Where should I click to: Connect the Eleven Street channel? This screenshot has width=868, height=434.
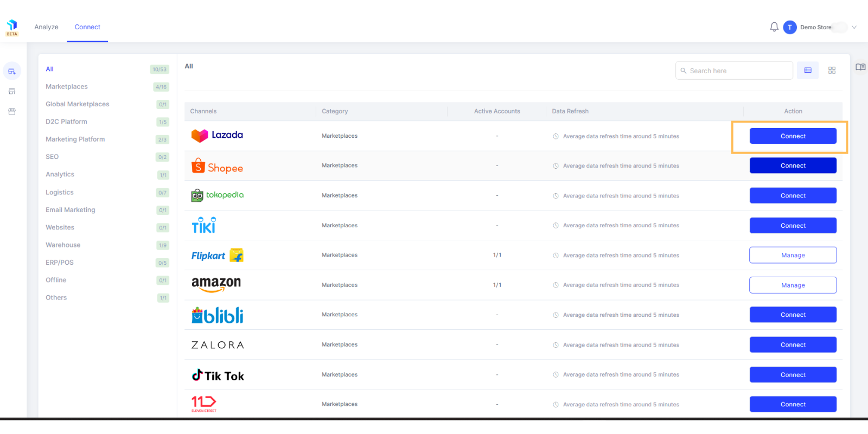point(793,404)
